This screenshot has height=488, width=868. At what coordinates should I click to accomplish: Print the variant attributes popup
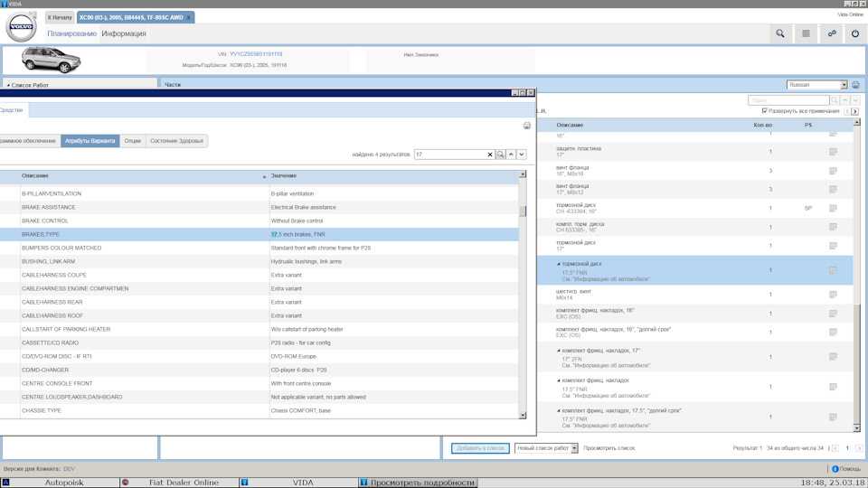tap(526, 126)
